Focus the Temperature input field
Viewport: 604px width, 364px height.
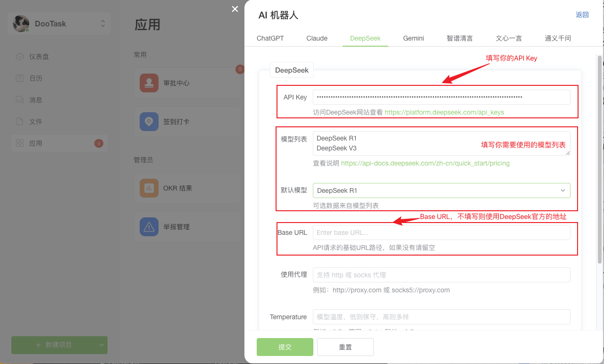[x=442, y=317]
